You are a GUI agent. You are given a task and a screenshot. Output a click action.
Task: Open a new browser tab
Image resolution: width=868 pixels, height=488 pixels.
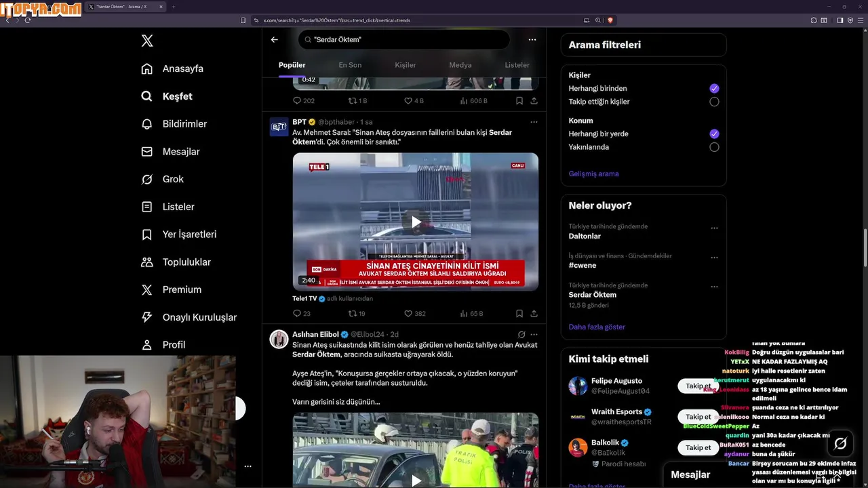click(x=173, y=7)
